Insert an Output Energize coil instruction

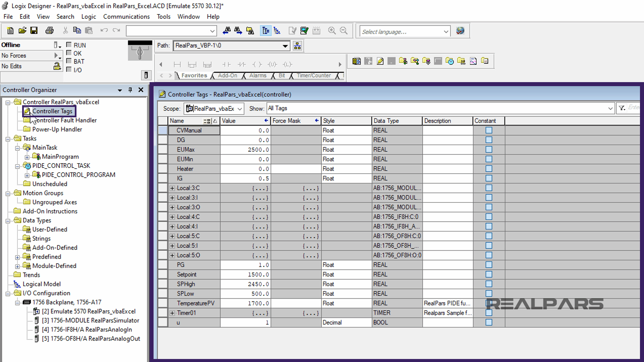pyautogui.click(x=257, y=64)
